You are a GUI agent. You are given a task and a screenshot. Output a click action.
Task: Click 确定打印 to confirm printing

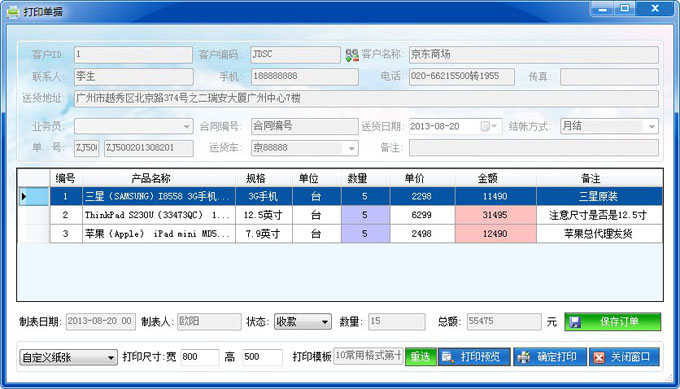click(550, 357)
